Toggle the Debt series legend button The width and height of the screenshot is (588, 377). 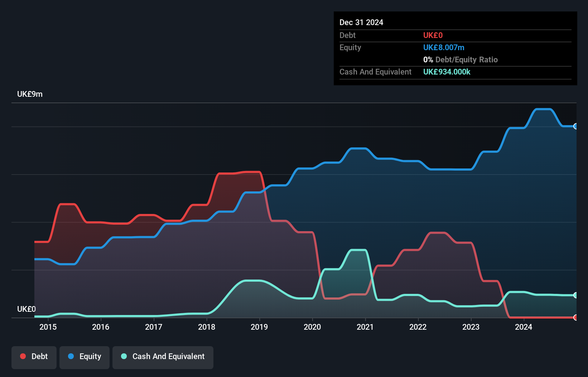tap(34, 357)
